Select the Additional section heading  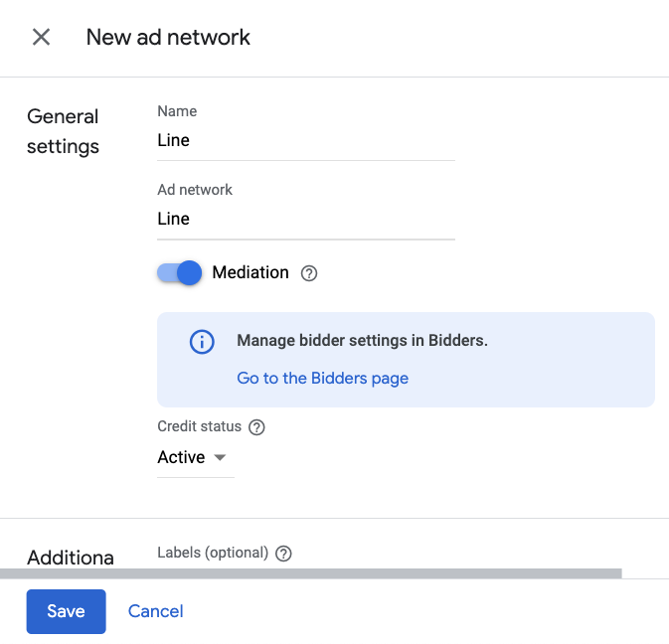71,558
